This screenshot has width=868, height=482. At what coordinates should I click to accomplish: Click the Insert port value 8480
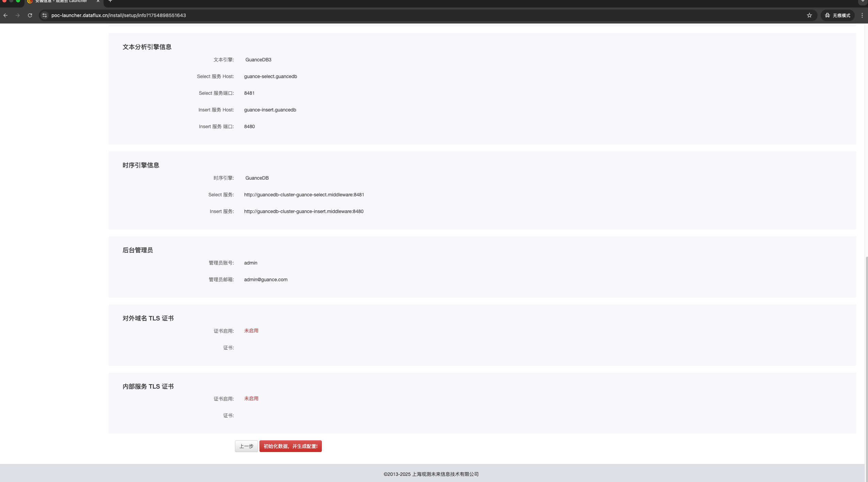(x=249, y=126)
